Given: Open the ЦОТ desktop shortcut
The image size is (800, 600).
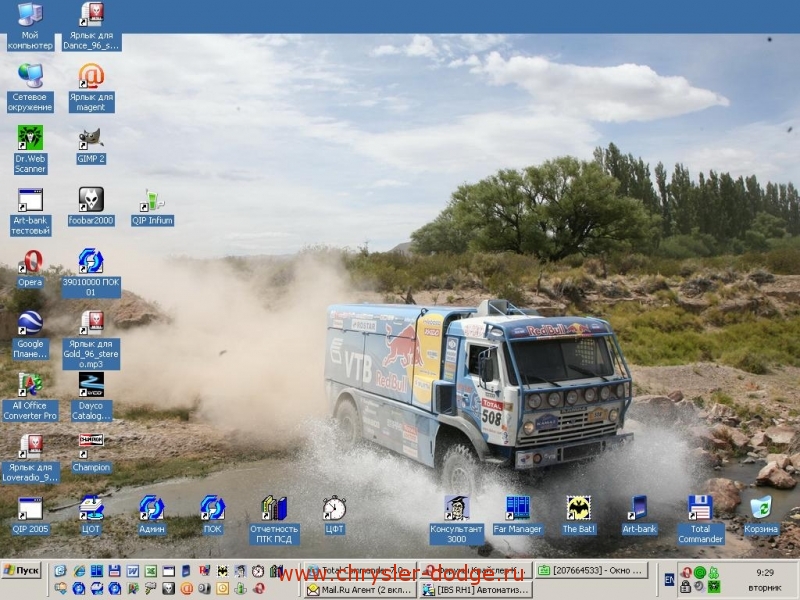Looking at the screenshot, I should click(91, 515).
